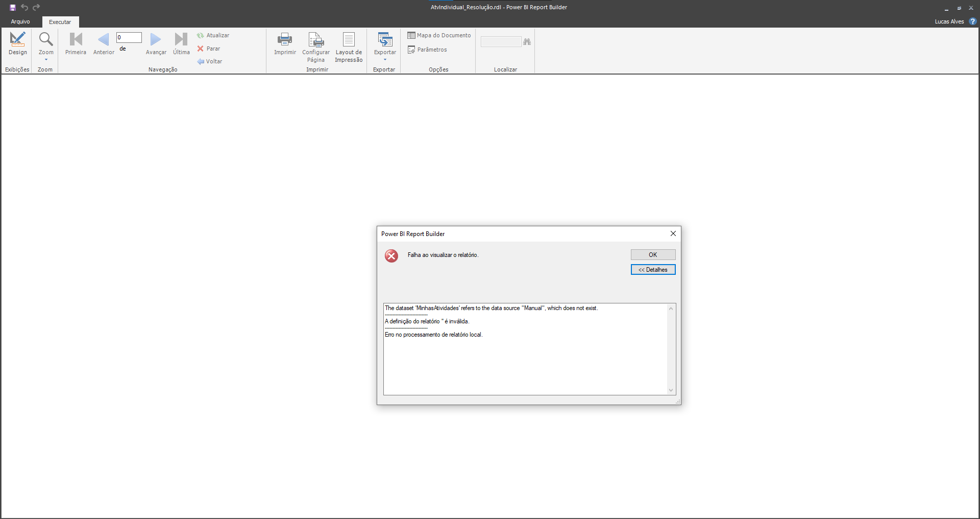Click the dataset 'MinhasAtividades' error line
This screenshot has height=519, width=980.
pyautogui.click(x=491, y=308)
